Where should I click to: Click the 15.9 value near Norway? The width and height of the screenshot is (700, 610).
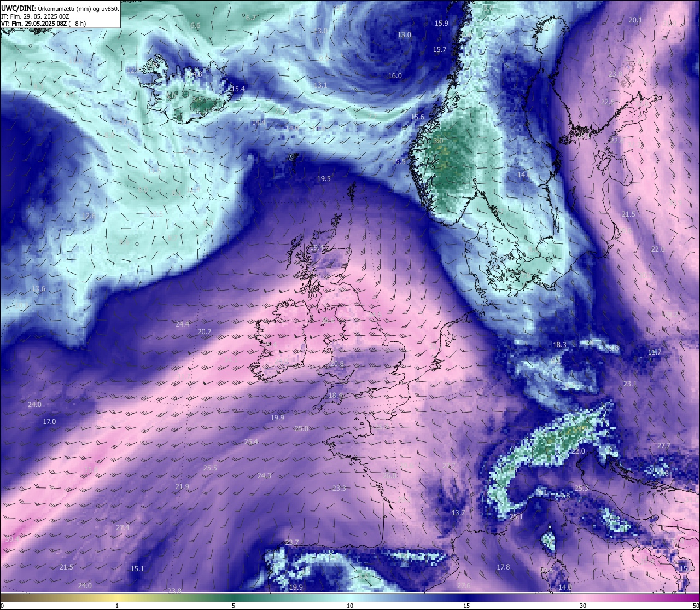[x=441, y=23]
